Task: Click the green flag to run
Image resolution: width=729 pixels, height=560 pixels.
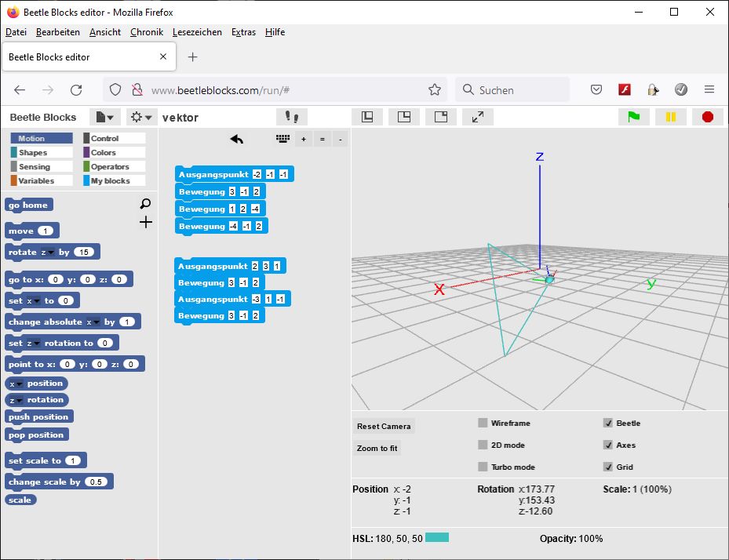Action: pyautogui.click(x=634, y=117)
